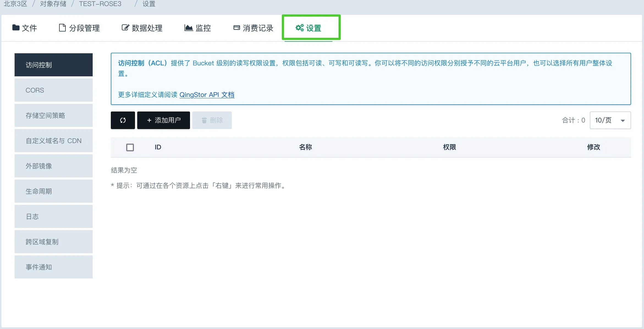Viewport: 644px width, 329px height.
Task: Select 存储空间策略 in the sidebar
Action: tap(54, 116)
